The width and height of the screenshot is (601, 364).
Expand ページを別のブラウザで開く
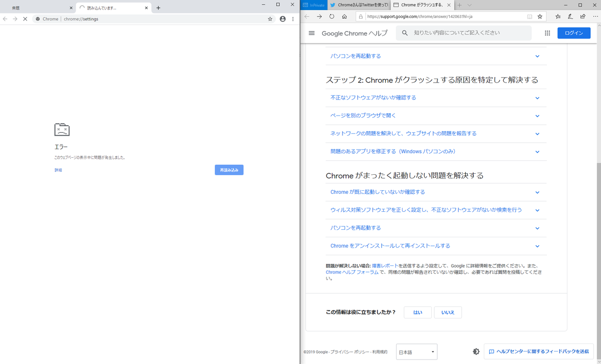(x=436, y=116)
